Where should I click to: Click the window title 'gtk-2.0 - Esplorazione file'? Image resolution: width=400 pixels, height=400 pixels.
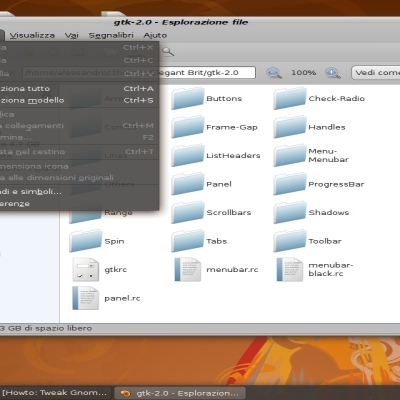point(181,22)
